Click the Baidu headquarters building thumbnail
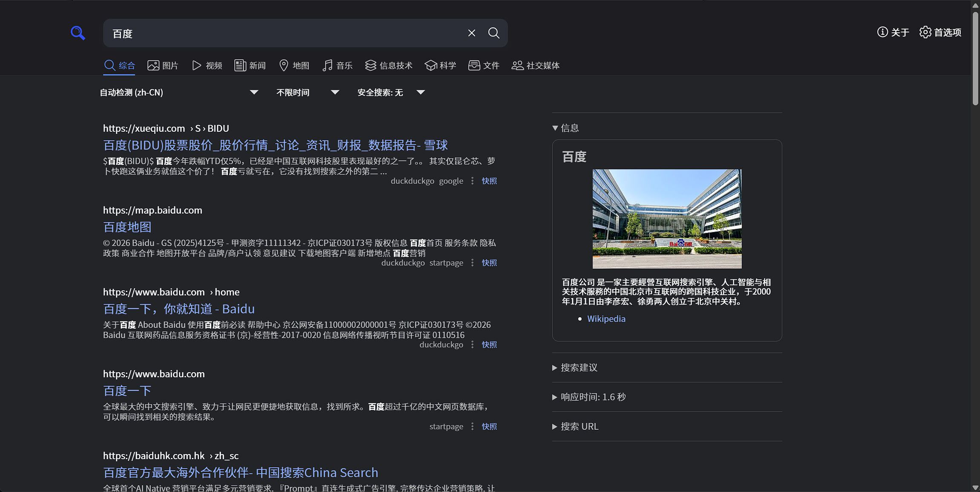The image size is (980, 492). click(x=667, y=219)
